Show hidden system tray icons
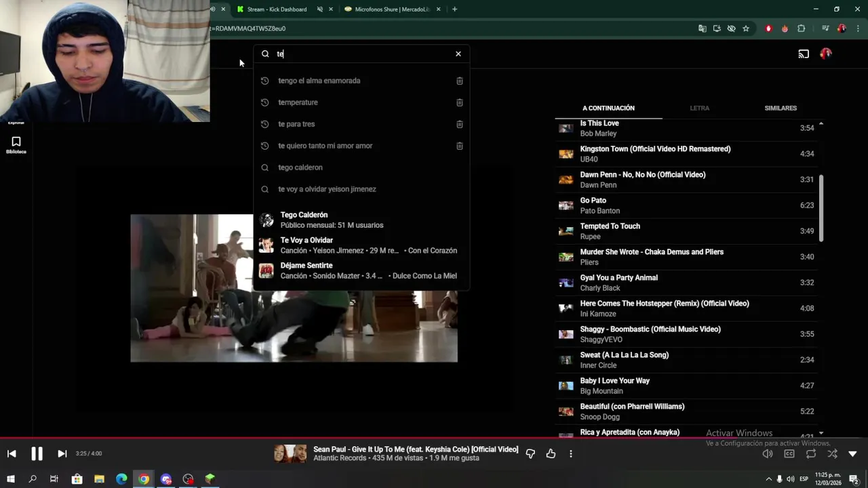Viewport: 868px width, 488px height. point(768,479)
